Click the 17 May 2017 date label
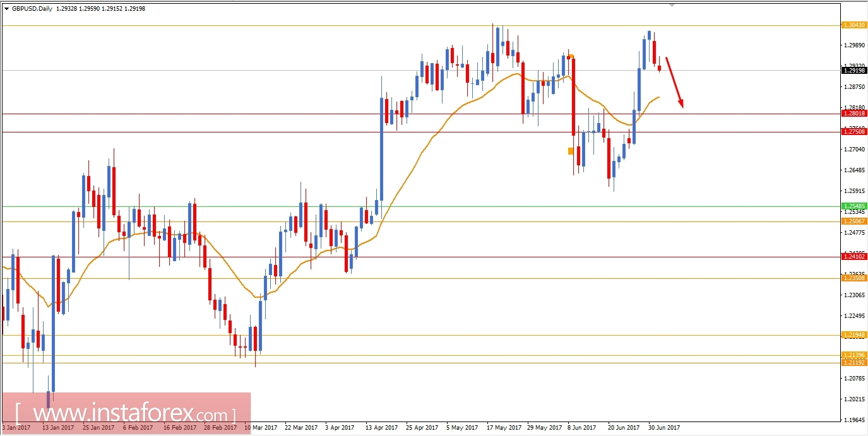868x436 pixels. (x=504, y=428)
